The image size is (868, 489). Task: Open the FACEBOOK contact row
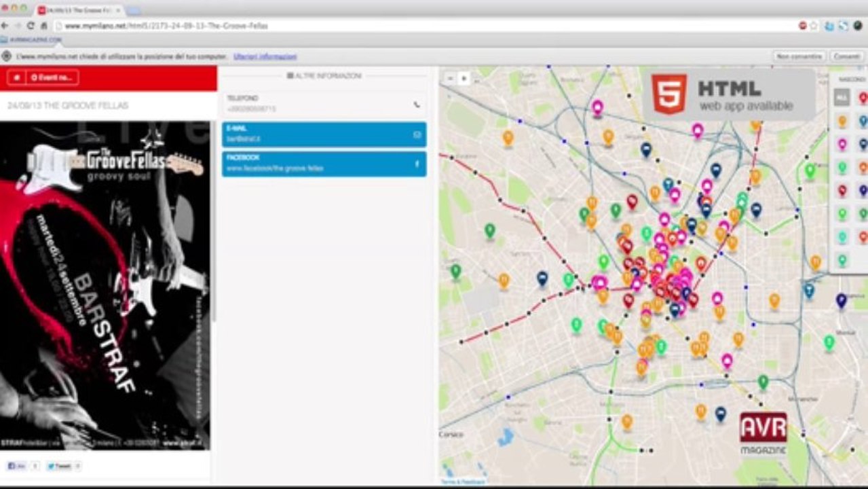pos(324,164)
